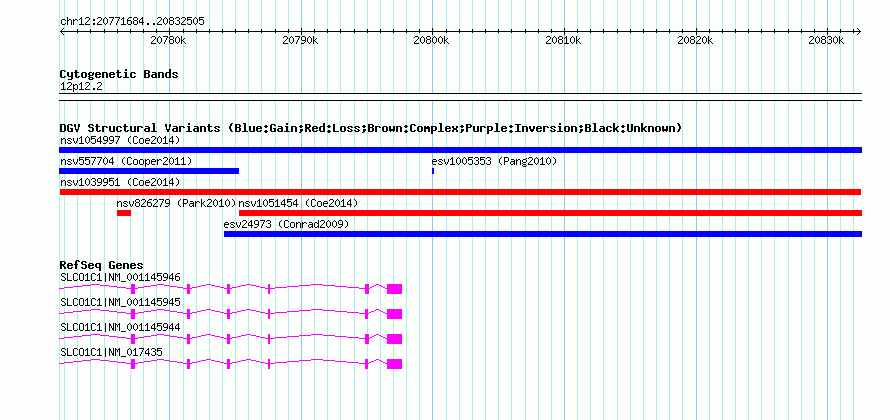Screen dimensions: 890x420
Task: Open the nsv1039951 (Coe2014) label
Action: 120,182
